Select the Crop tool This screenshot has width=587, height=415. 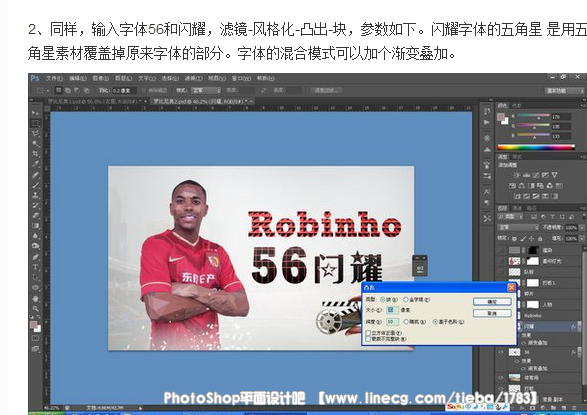(36, 153)
